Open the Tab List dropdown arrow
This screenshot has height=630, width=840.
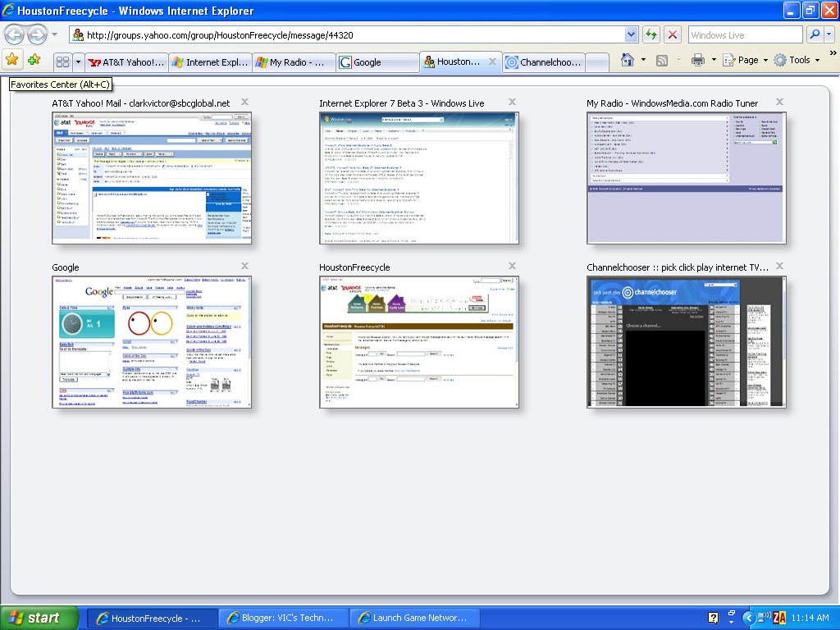point(78,62)
